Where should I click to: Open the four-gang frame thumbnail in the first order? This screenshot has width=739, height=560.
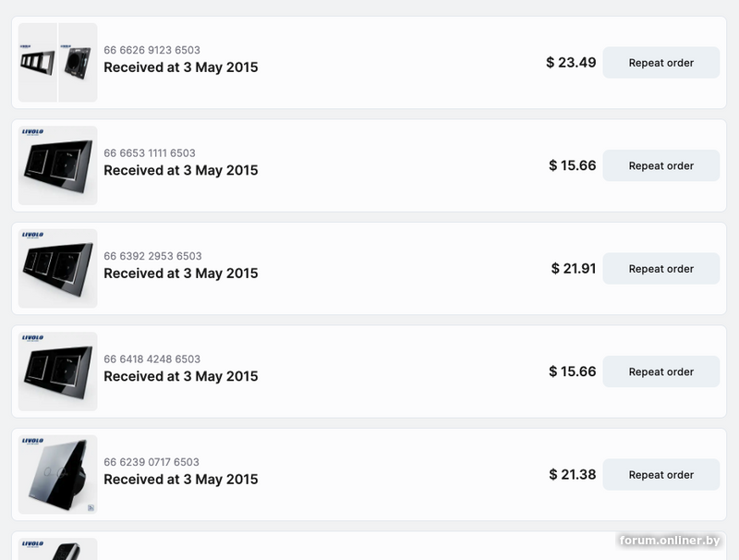point(37,63)
